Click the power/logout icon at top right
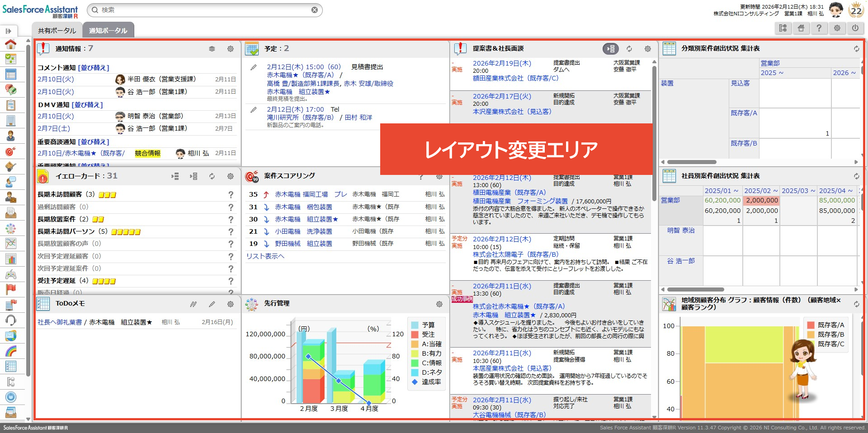 click(855, 28)
